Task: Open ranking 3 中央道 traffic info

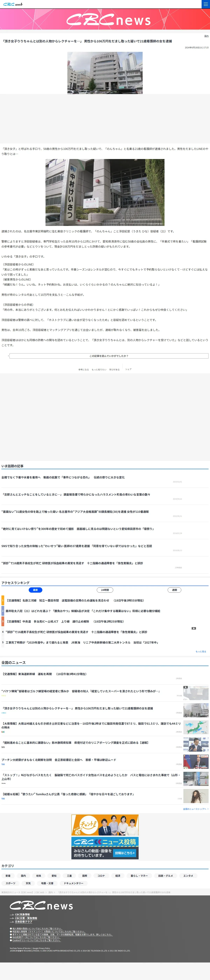Action: (65, 621)
